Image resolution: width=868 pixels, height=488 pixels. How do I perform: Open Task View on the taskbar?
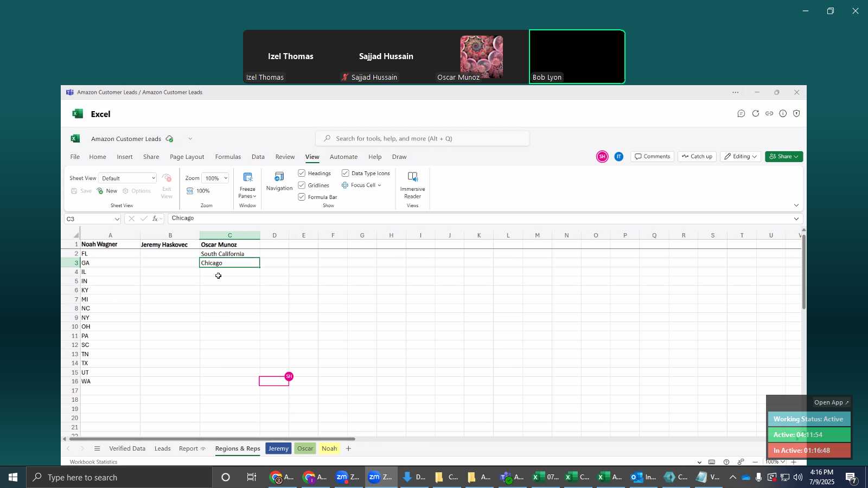click(x=252, y=477)
